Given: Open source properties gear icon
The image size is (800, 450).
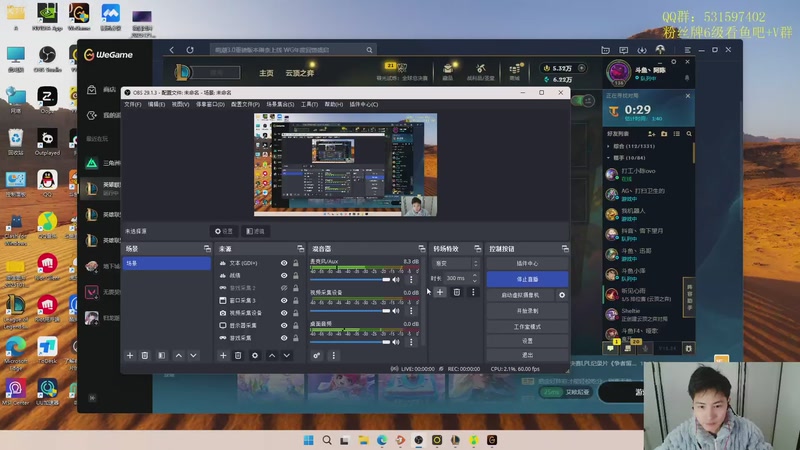Looking at the screenshot, I should [x=255, y=355].
